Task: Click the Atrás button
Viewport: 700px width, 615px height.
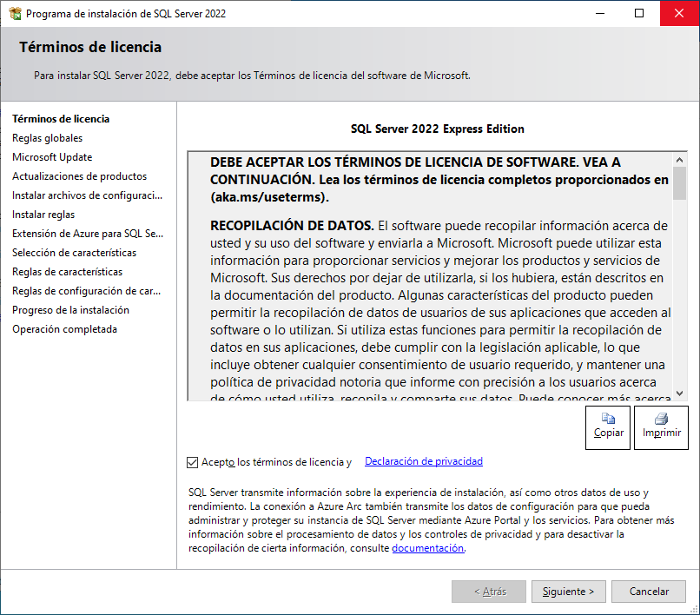Action: (x=489, y=592)
